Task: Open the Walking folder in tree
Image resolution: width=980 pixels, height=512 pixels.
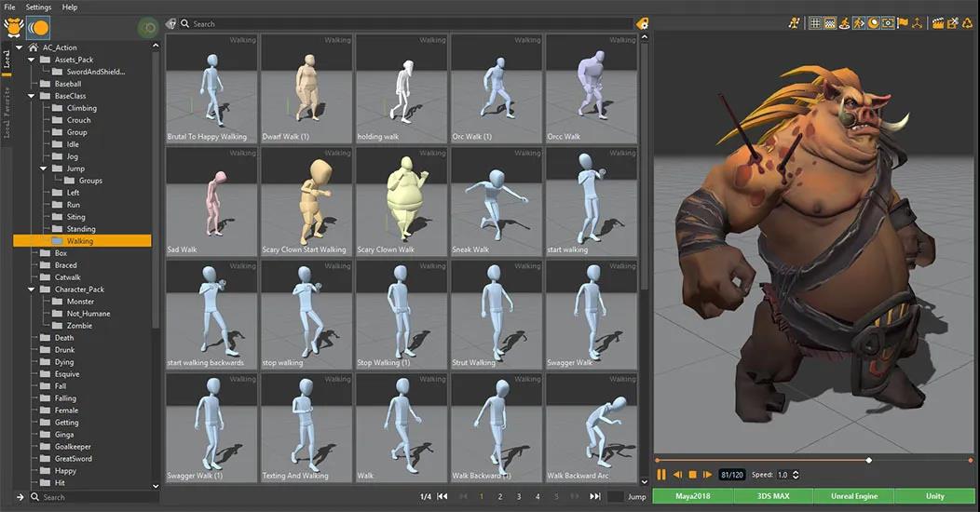Action: tap(82, 241)
